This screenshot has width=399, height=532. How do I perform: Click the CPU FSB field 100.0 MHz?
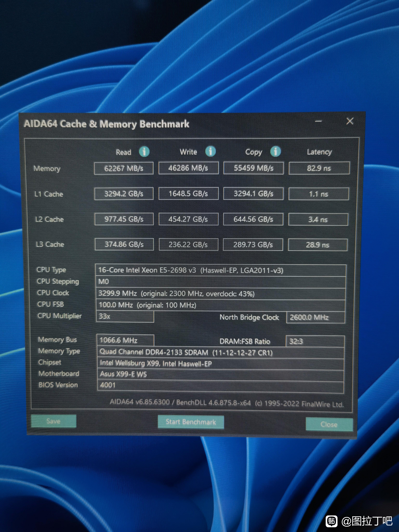coord(221,305)
